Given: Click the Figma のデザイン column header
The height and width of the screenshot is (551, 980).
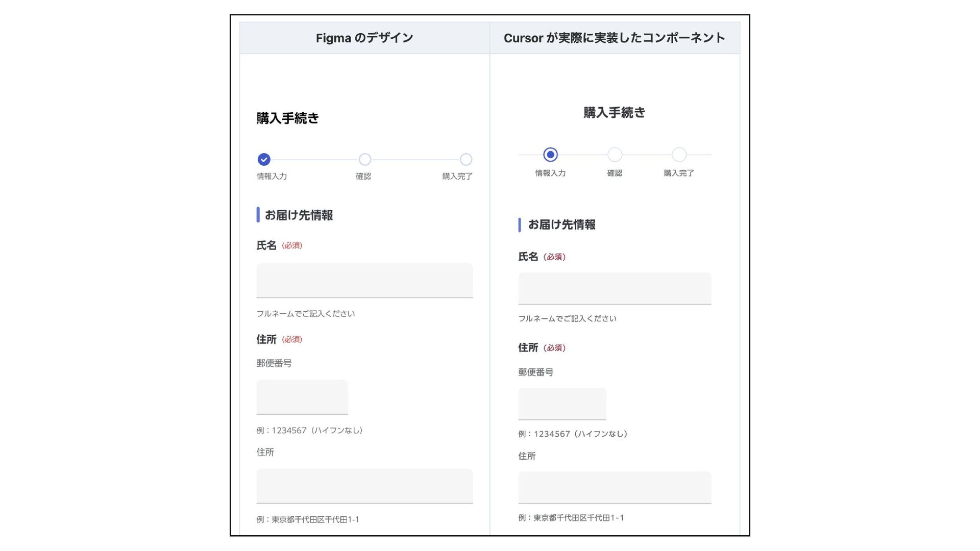Looking at the screenshot, I should tap(364, 38).
